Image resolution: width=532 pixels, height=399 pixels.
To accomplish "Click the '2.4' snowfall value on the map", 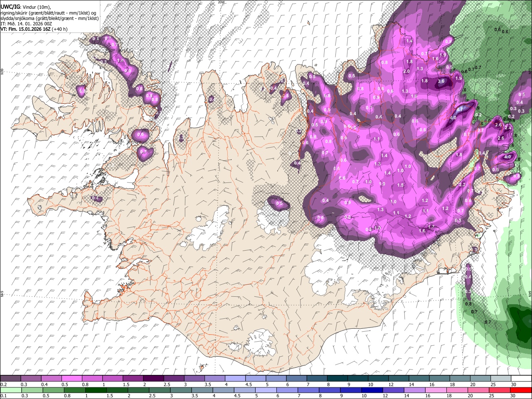I will (507, 128).
